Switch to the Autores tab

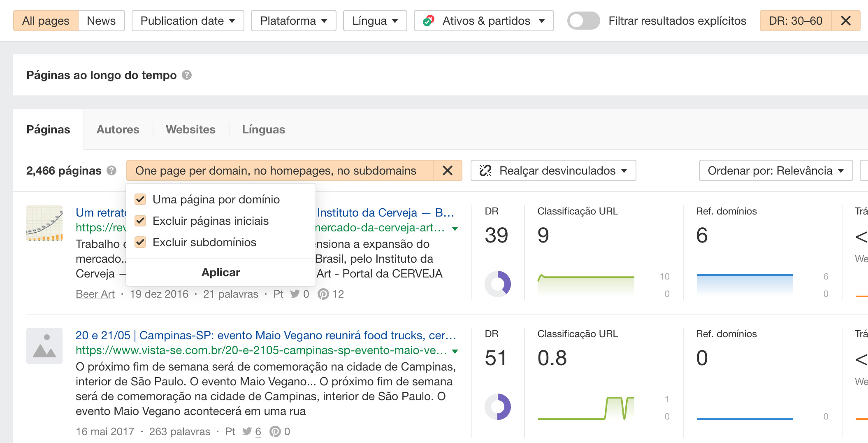(x=118, y=129)
